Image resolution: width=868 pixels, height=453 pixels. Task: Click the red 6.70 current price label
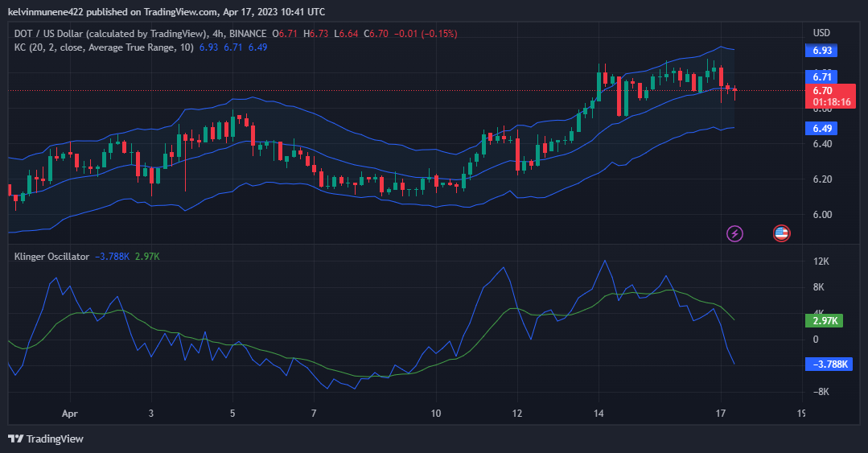(821, 91)
